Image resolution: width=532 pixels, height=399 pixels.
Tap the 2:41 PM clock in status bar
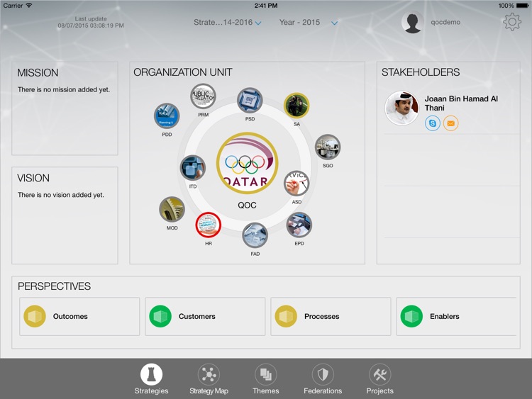266,6
